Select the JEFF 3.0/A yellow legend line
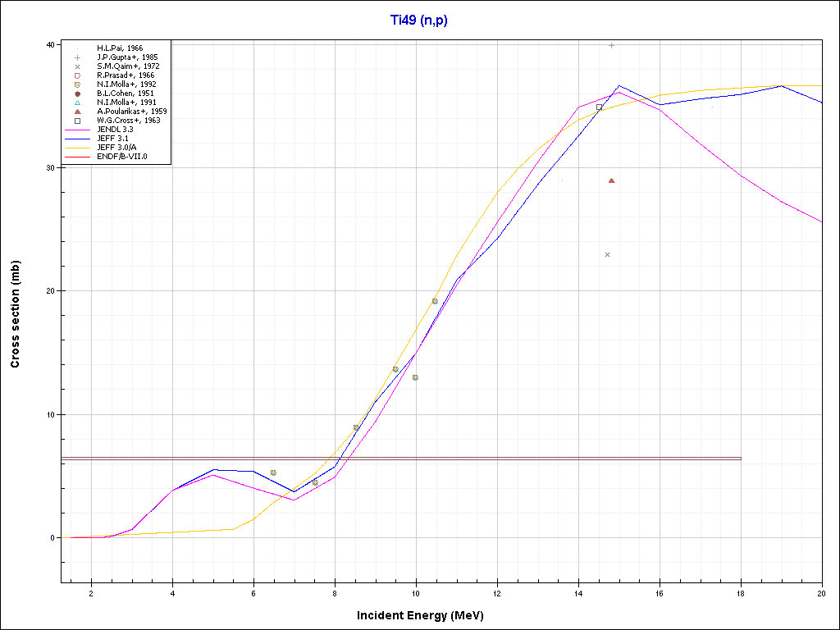Viewport: 840px width, 630px height. pyautogui.click(x=77, y=148)
